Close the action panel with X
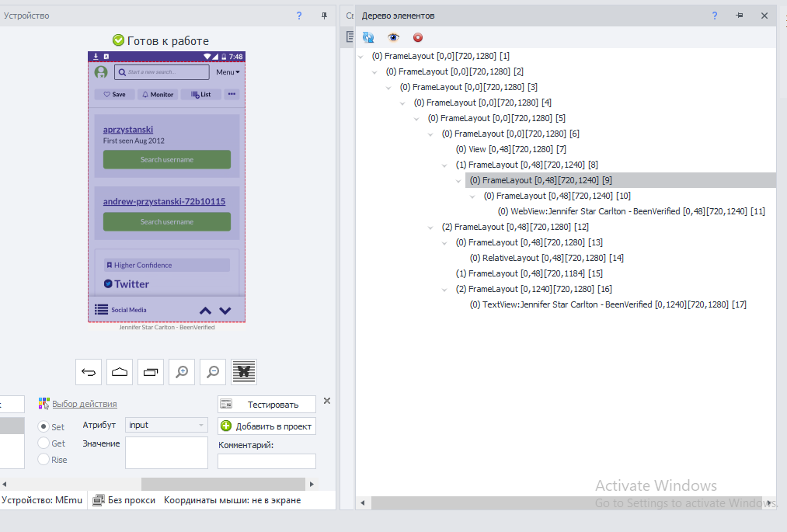The width and height of the screenshot is (787, 532). [x=327, y=401]
